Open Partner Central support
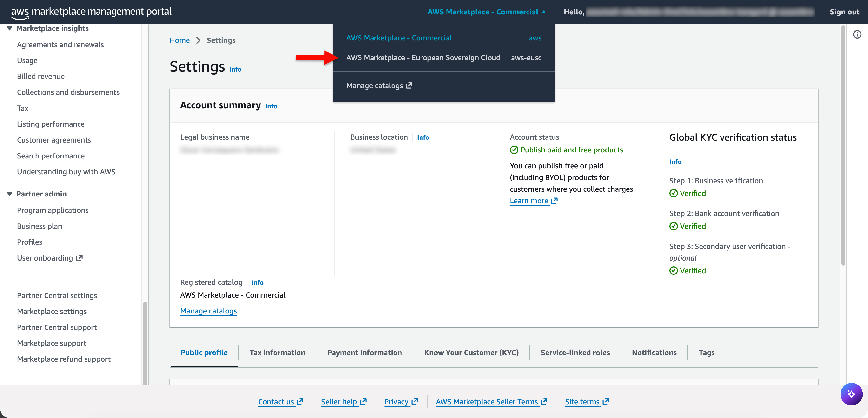 point(57,327)
